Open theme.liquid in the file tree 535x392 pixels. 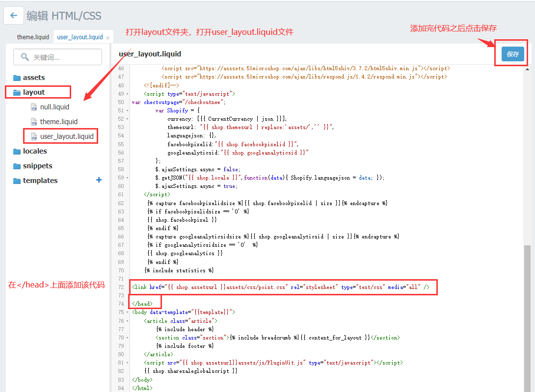(x=59, y=122)
